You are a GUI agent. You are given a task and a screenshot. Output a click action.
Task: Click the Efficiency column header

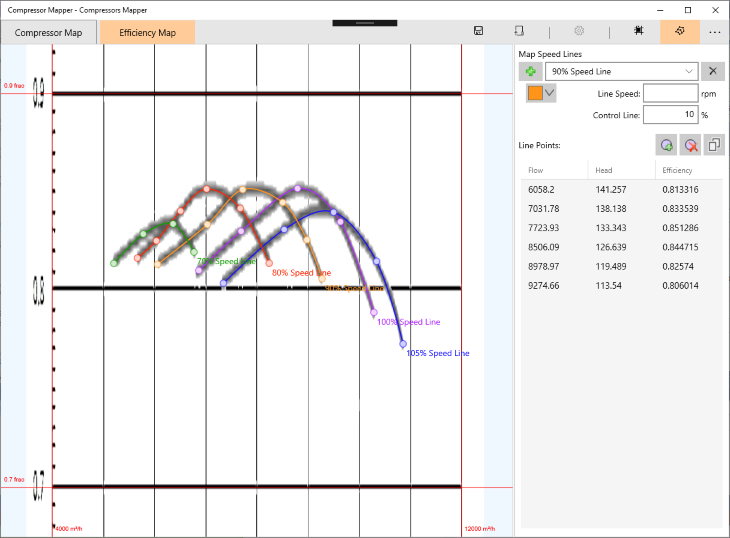[x=677, y=170]
